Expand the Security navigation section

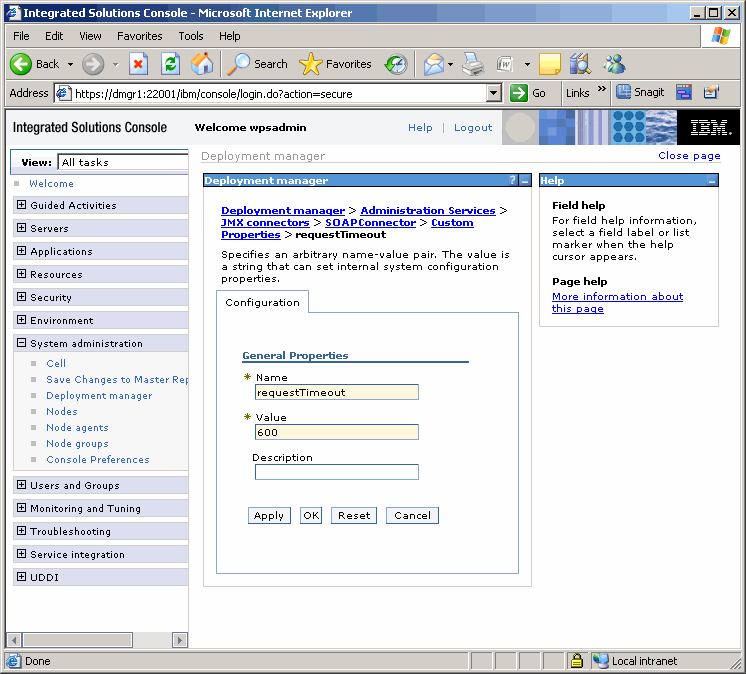tap(22, 297)
